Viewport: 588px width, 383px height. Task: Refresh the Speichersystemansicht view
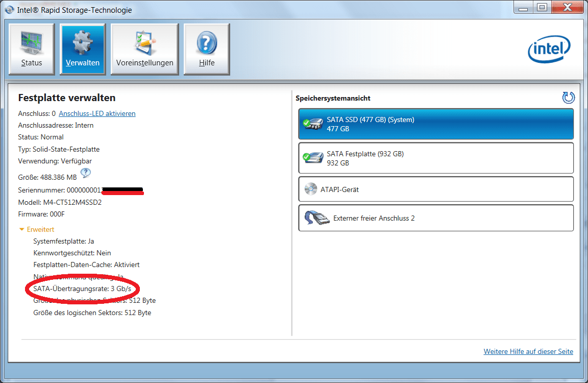569,98
